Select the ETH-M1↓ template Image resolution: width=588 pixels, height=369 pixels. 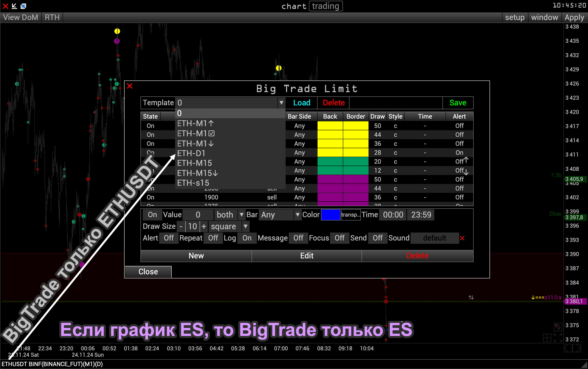(x=230, y=143)
